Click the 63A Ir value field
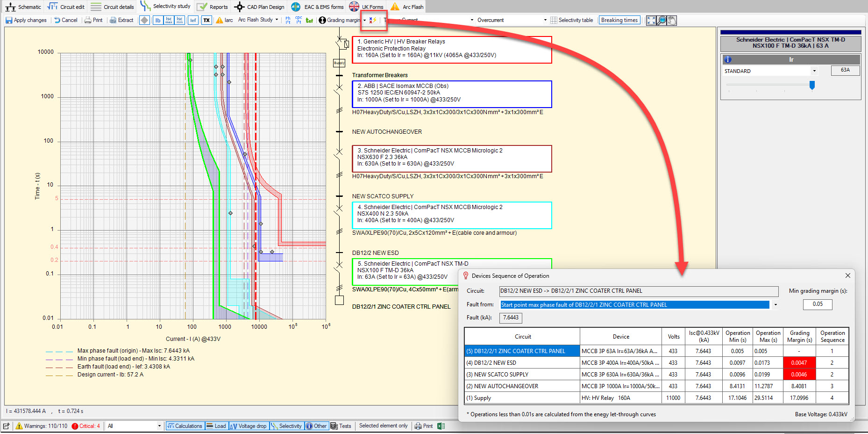Viewport: 868px width, 434px height. point(845,70)
